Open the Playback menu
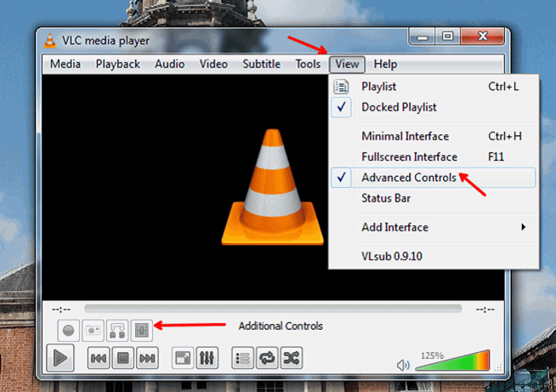 pyautogui.click(x=117, y=65)
